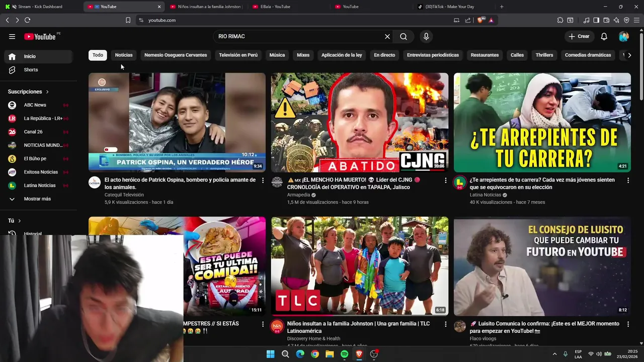This screenshot has width=644, height=362.
Task: Select the Música filter chip
Action: tap(277, 55)
